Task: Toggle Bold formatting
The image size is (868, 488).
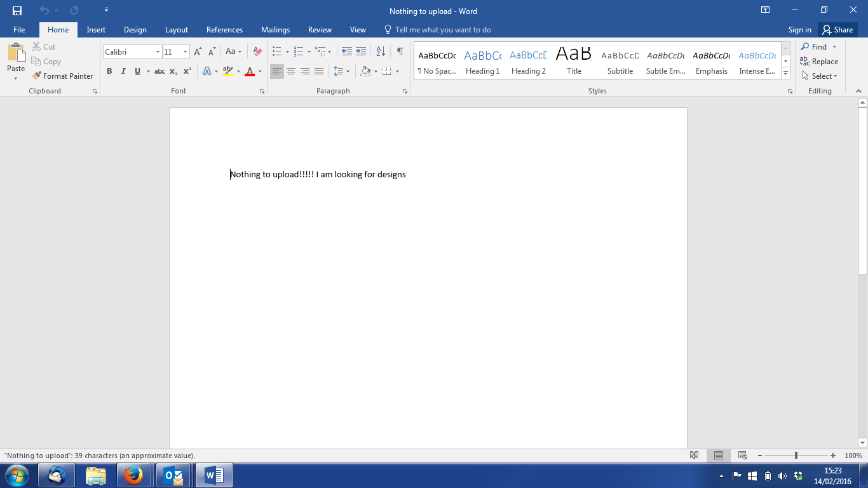Action: [109, 71]
